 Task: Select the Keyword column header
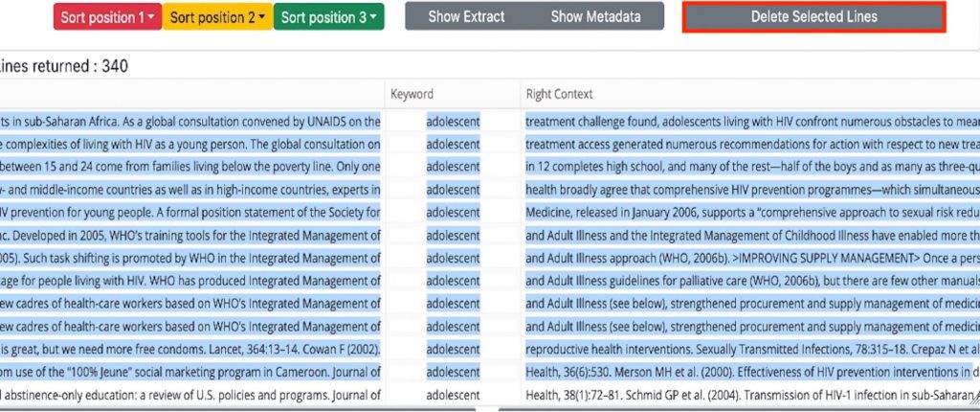pos(412,94)
